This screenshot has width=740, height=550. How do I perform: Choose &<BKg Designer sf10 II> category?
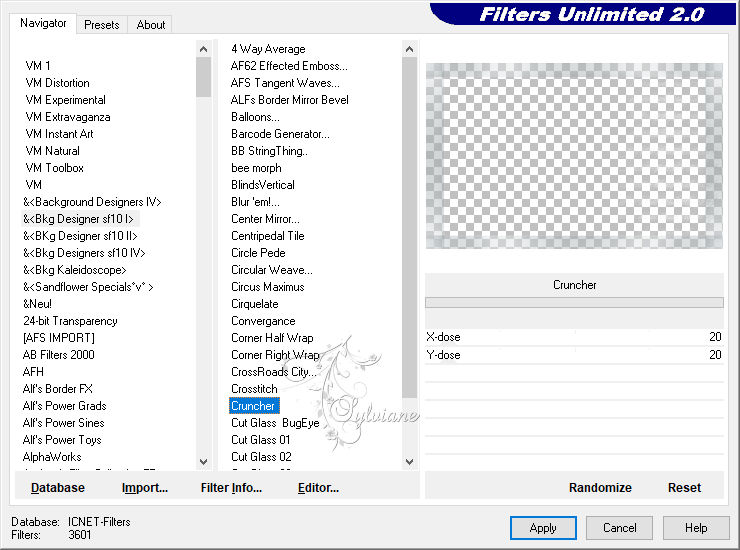point(80,236)
